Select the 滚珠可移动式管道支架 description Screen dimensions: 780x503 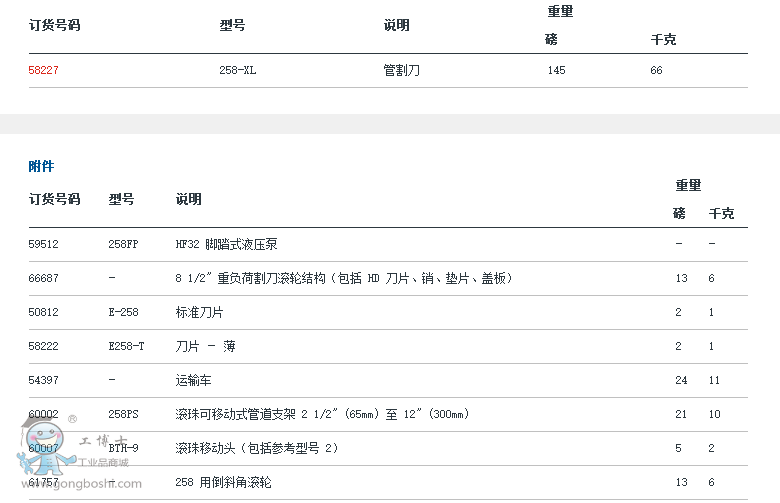322,414
